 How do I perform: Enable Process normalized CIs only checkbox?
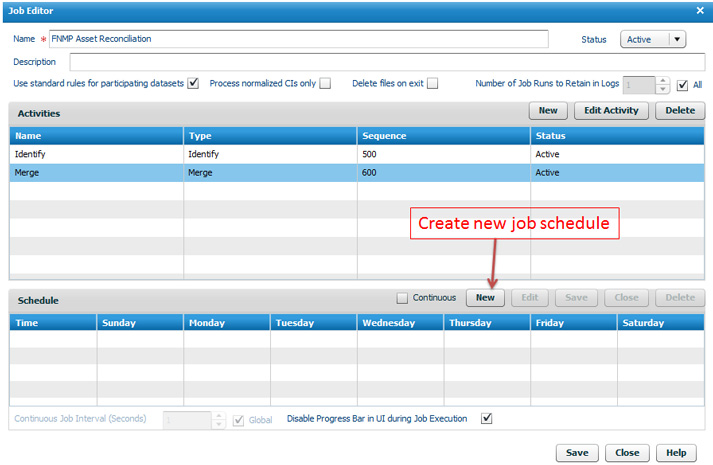[x=325, y=84]
